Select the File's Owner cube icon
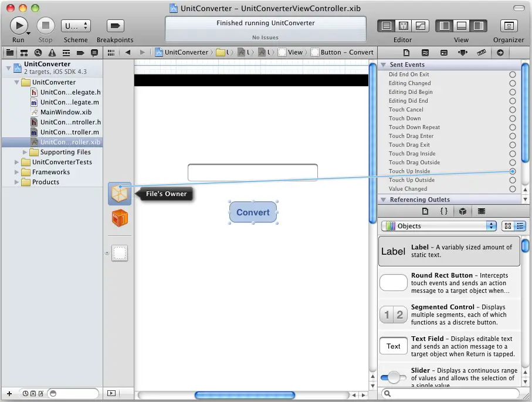Viewport: 532px width, 402px height. 120,193
